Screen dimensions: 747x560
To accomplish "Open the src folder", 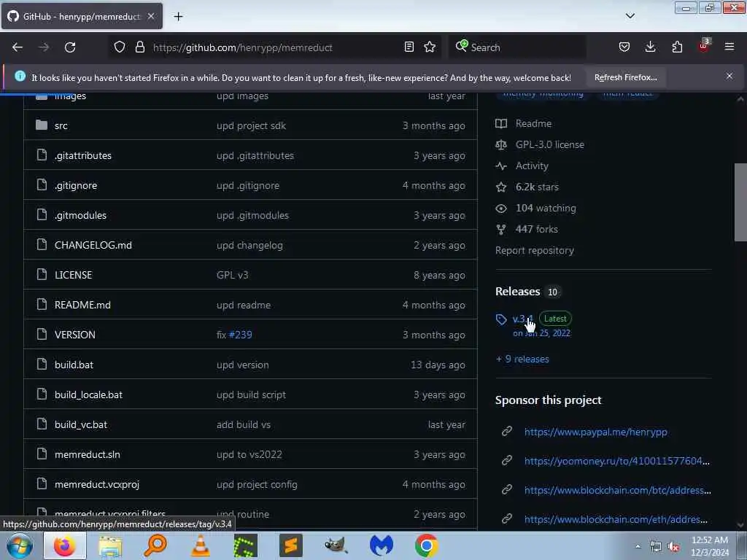I will click(x=61, y=125).
